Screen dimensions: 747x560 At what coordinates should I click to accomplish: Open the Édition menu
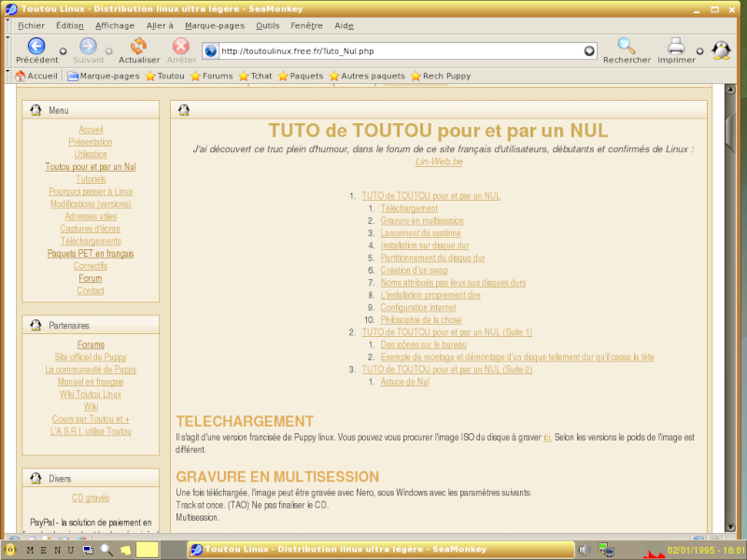click(x=69, y=26)
